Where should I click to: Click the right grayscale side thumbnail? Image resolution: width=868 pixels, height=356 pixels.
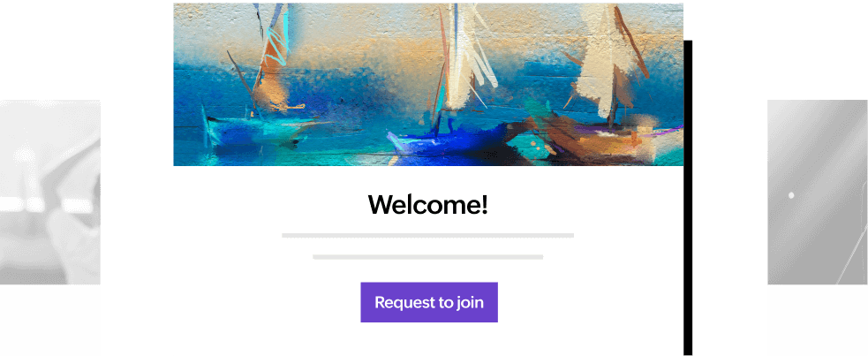coord(818,192)
